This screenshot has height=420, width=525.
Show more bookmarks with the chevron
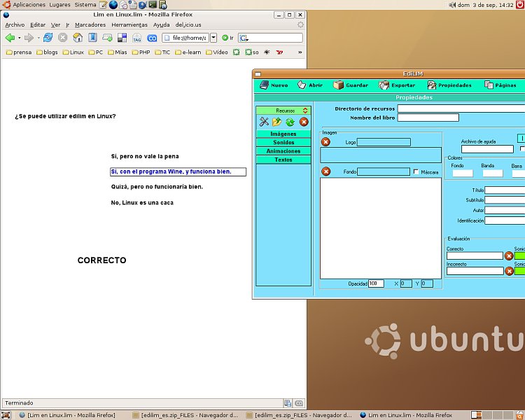pos(300,52)
